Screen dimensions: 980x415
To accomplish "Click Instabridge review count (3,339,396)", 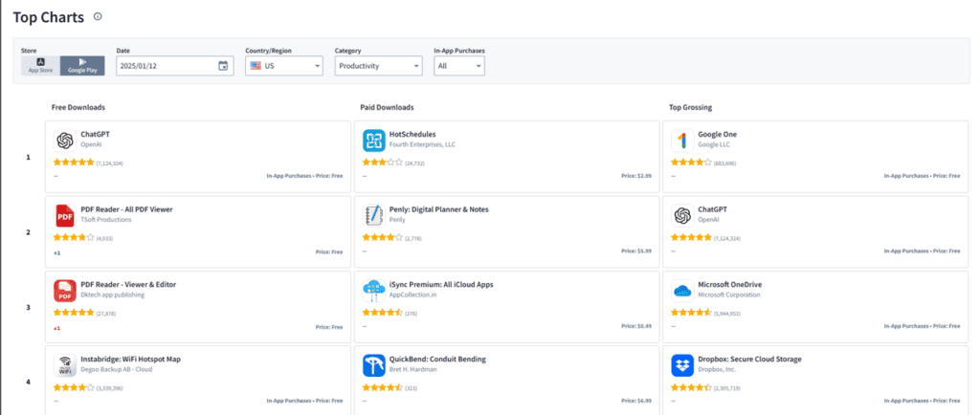I will pos(110,387).
